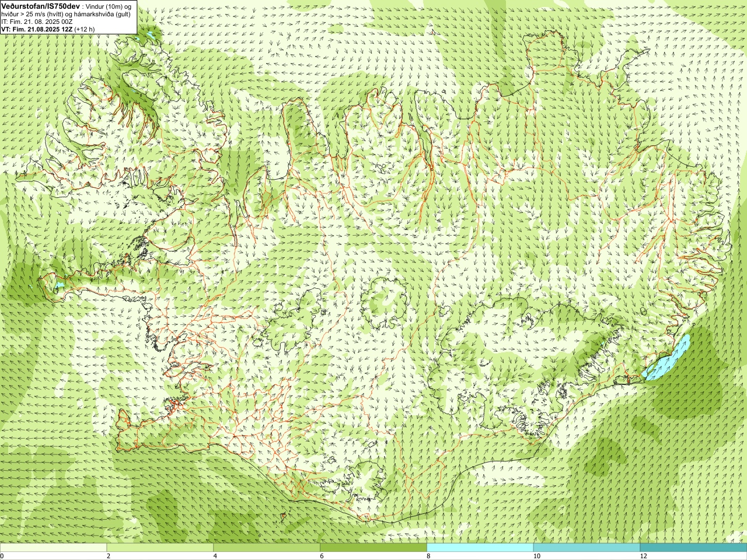Click the 0–2 m/s palest legend swatch
Viewport: 747px width, 560px height.
coord(54,548)
